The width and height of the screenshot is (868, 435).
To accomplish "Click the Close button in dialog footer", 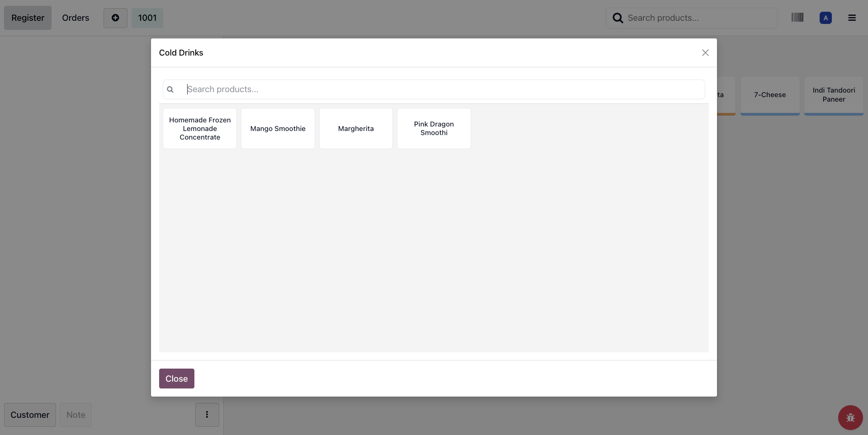I will coord(177,379).
